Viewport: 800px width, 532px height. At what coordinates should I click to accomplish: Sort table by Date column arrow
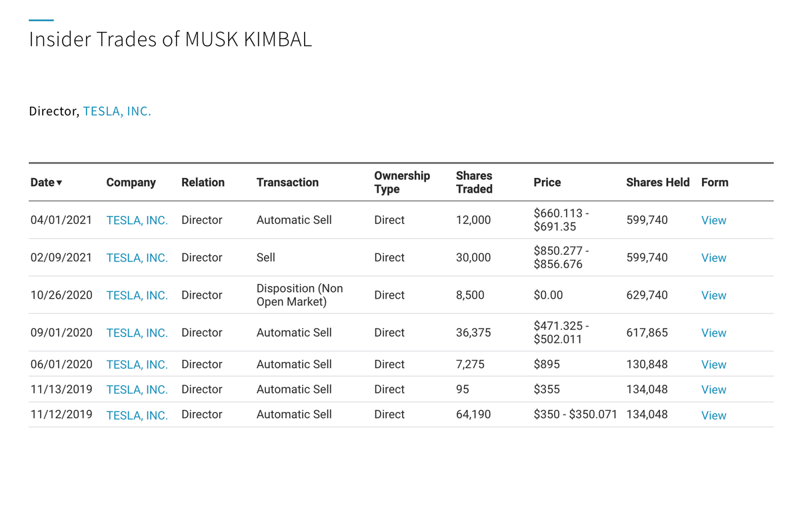click(x=59, y=183)
